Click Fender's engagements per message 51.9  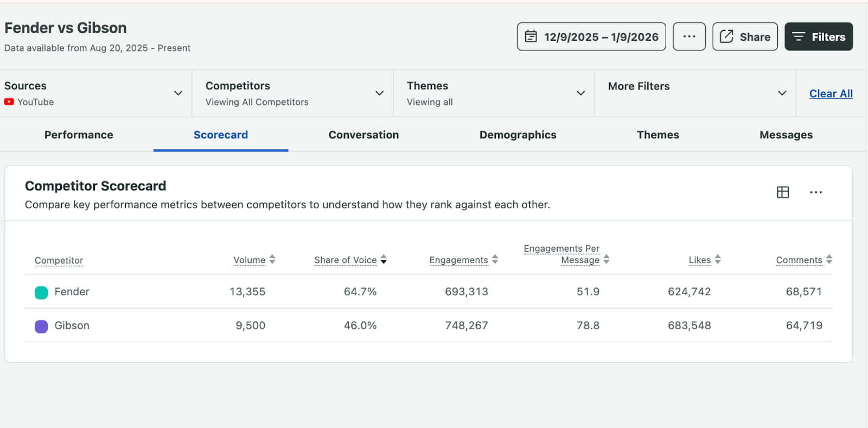pyautogui.click(x=588, y=291)
